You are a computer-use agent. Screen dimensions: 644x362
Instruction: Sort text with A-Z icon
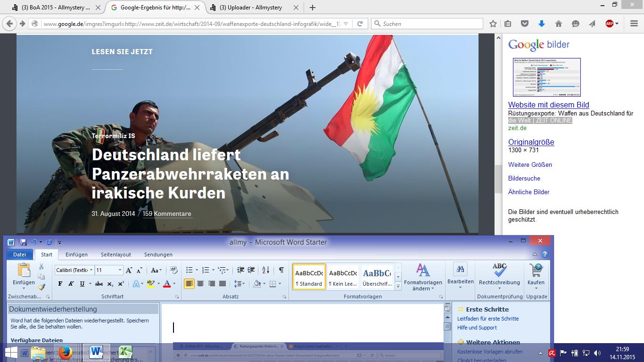[265, 270]
